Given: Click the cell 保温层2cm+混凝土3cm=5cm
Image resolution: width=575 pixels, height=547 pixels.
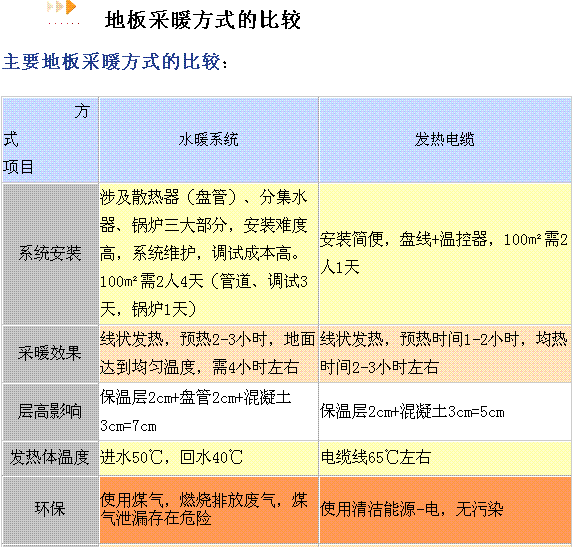Looking at the screenshot, I should point(445,412).
